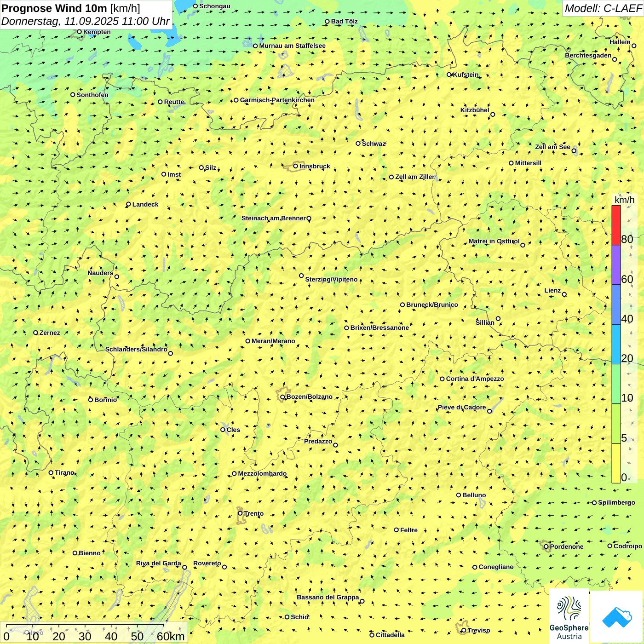
Task: Click the 'Matrei in Osttirol' label
Action: 494,241
